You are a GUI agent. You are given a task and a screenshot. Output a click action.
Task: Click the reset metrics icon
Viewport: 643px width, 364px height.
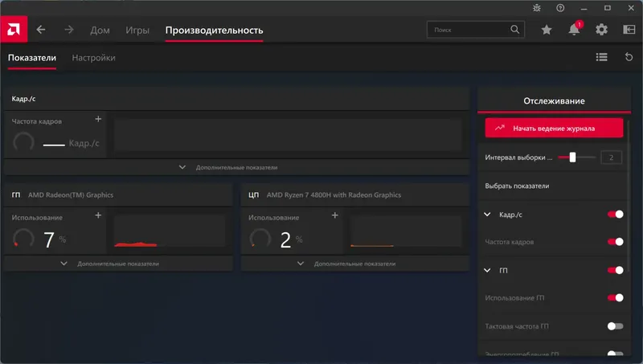[x=629, y=57]
